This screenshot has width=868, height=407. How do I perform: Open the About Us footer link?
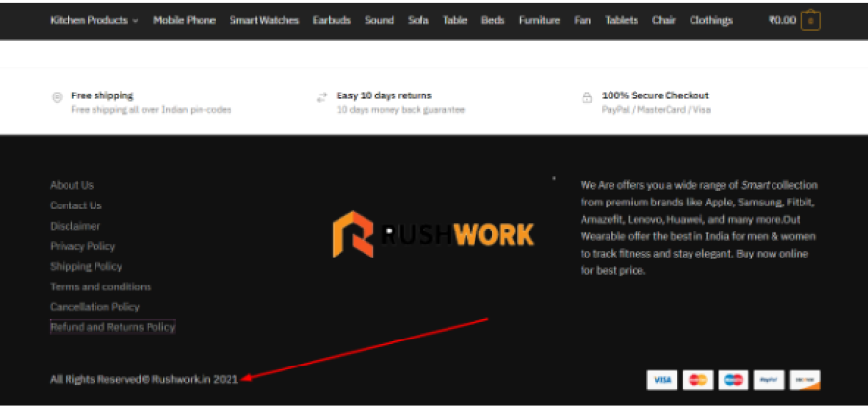[x=72, y=185]
